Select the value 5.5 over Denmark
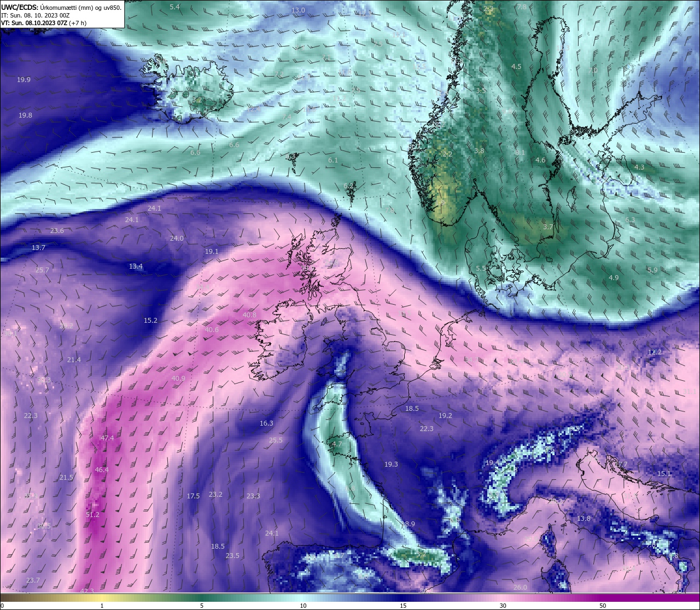Viewport: 700px width, 610px height. tap(481, 268)
